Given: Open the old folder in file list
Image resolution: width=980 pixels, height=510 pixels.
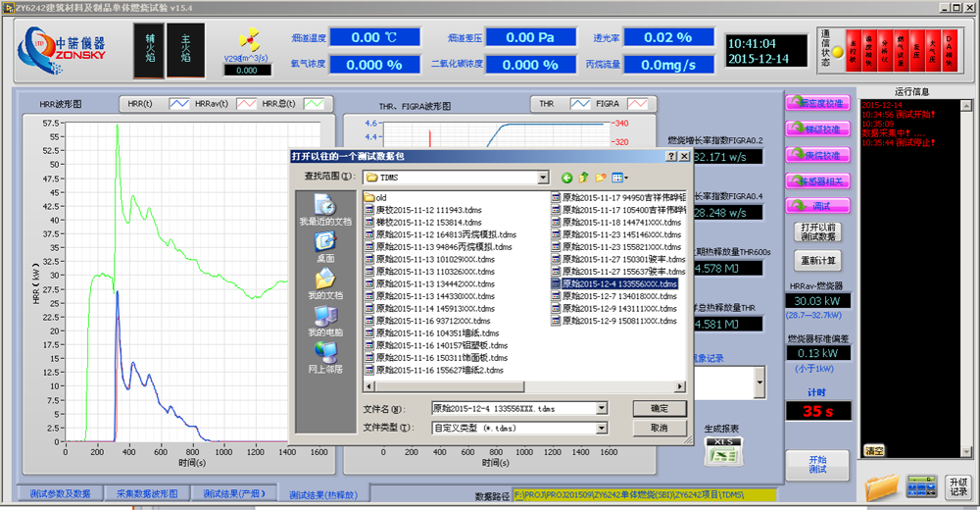Looking at the screenshot, I should [375, 198].
